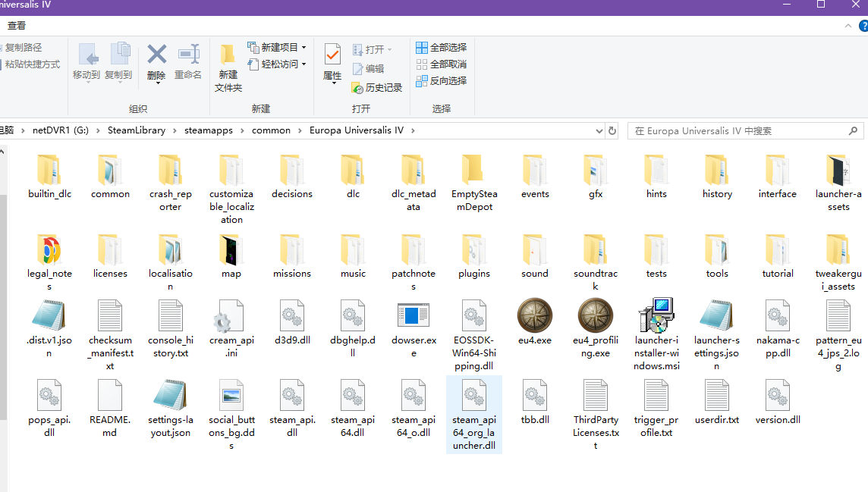Refresh the current folder view
The image size is (868, 492).
(x=613, y=130)
